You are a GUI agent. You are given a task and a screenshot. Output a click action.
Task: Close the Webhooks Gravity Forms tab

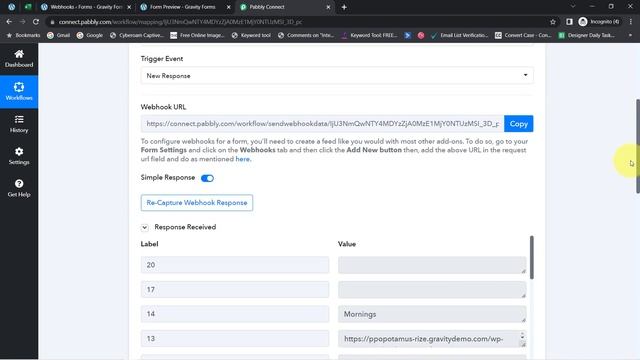[129, 7]
